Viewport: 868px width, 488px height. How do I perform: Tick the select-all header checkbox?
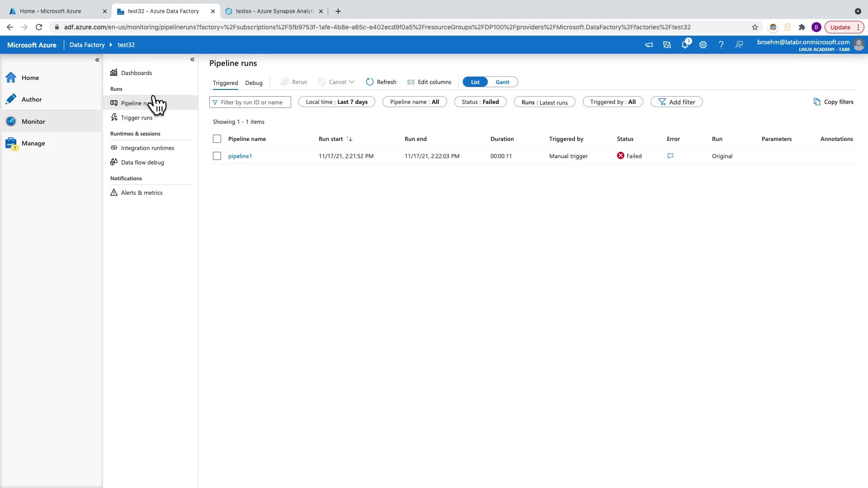coord(217,139)
